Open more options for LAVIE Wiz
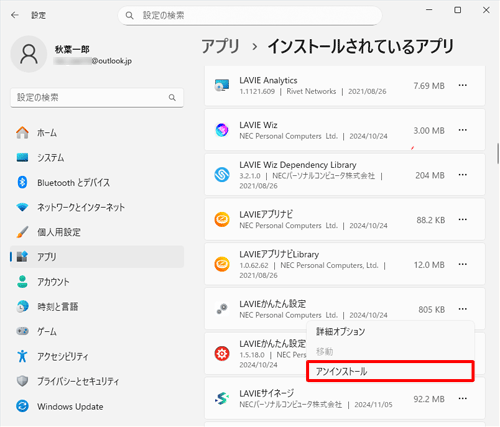This screenshot has height=427, width=500. coord(463,130)
